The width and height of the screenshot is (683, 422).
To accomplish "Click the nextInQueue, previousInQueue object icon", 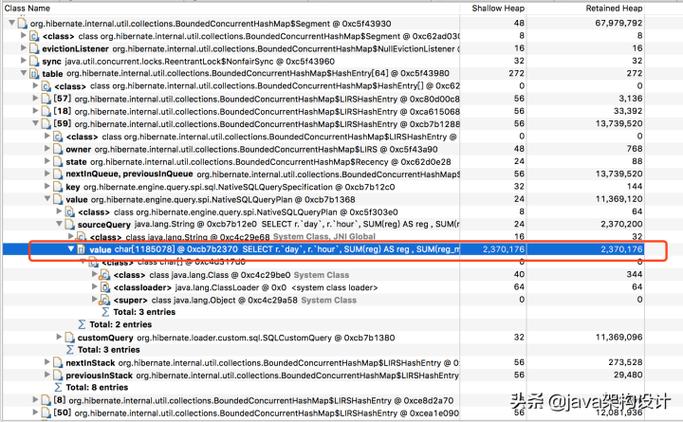I will [57, 174].
